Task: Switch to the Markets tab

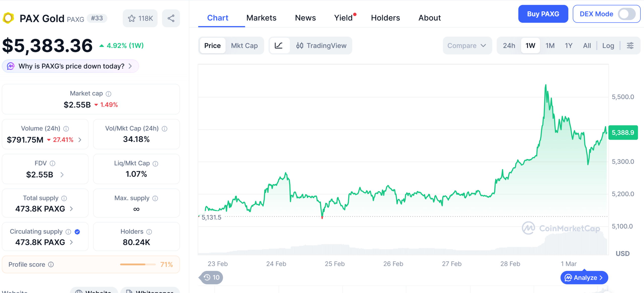Action: 261,18
